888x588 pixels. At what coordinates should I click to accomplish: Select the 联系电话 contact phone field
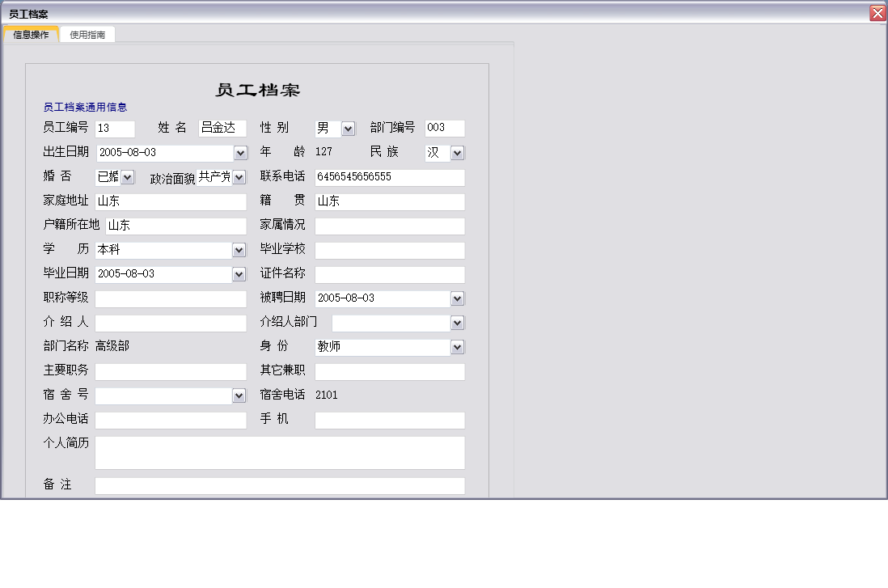coord(389,177)
